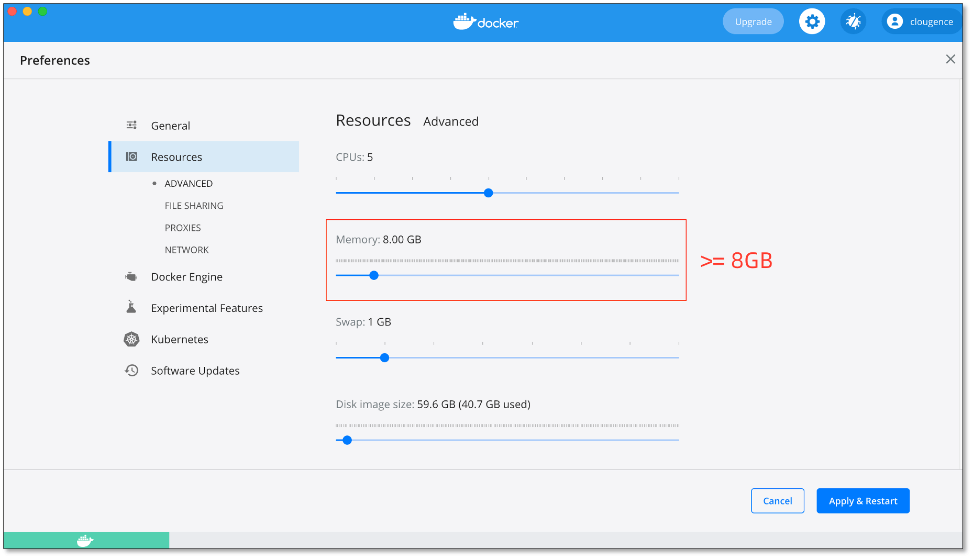The image size is (973, 560).
Task: Select the Resources sidebar item
Action: [176, 157]
